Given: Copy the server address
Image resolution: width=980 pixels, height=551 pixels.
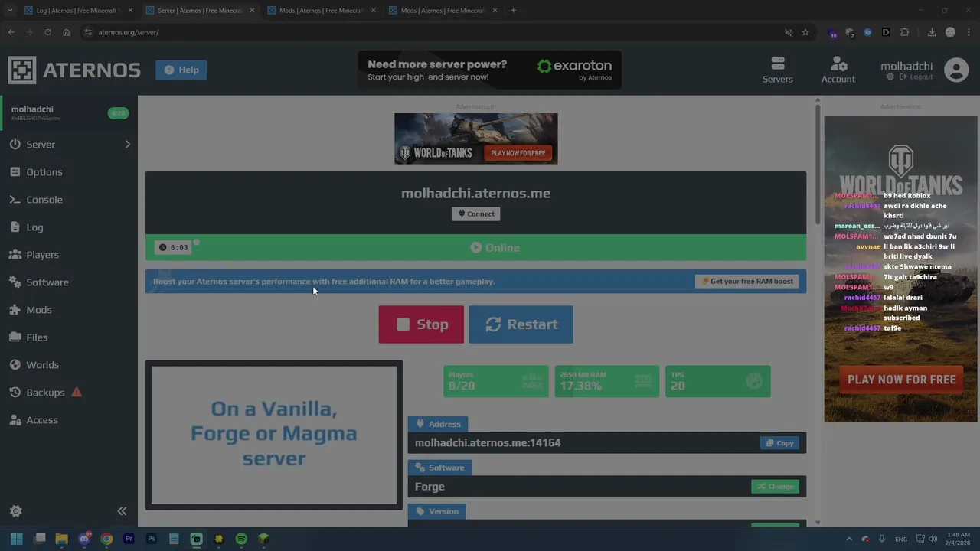Looking at the screenshot, I should pos(779,443).
